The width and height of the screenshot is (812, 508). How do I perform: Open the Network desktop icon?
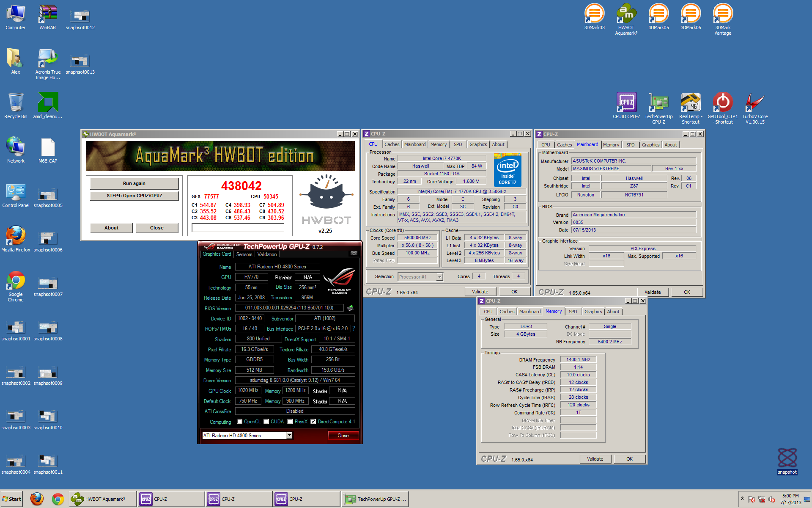tap(16, 150)
